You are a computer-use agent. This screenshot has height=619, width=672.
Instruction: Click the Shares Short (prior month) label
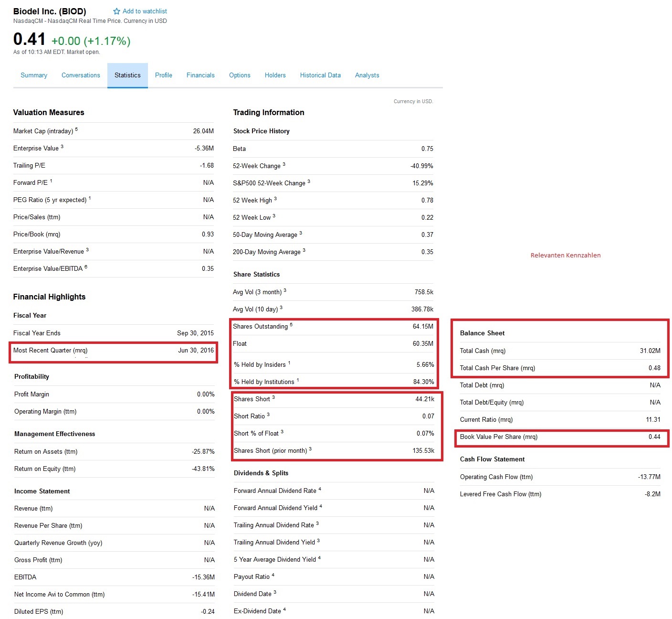270,451
